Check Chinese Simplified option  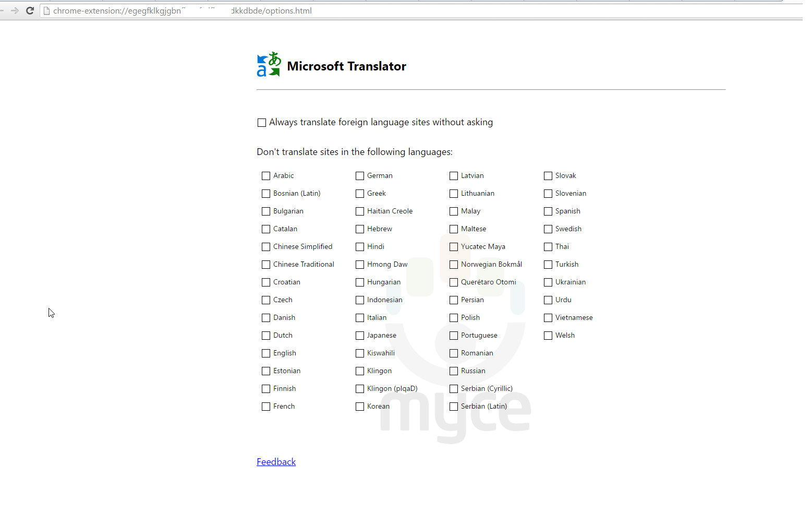tap(266, 247)
